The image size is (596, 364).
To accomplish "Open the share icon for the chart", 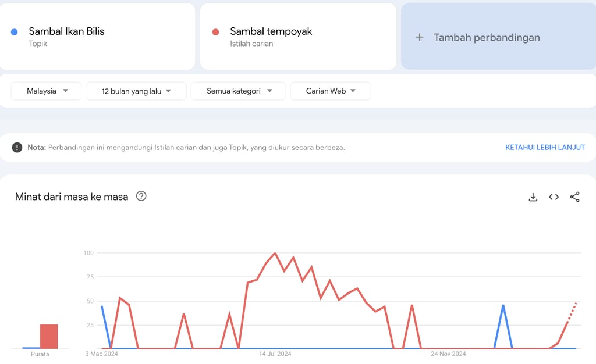I will [x=575, y=197].
